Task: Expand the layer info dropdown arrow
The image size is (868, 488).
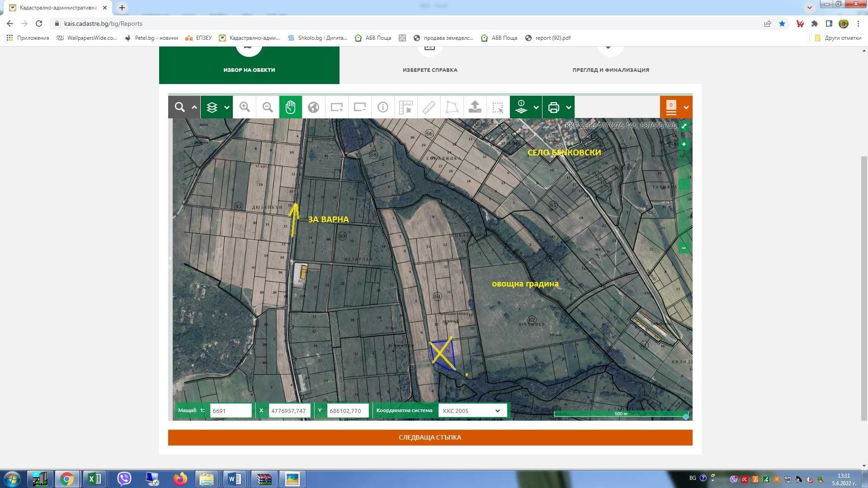Action: tap(536, 107)
